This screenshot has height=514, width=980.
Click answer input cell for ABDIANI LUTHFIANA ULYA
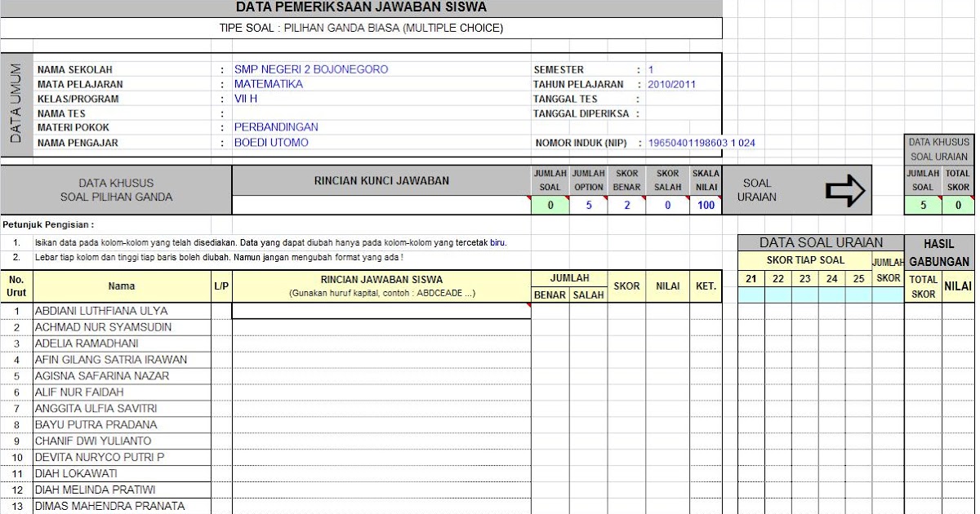click(x=381, y=311)
